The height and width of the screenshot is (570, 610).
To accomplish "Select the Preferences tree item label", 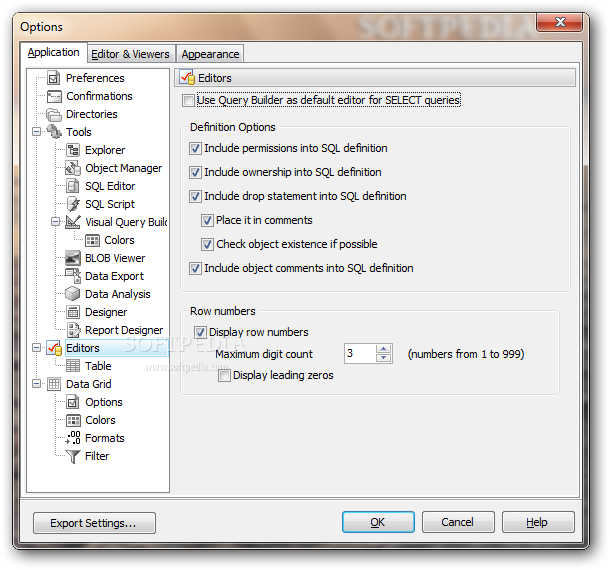I will pos(95,78).
